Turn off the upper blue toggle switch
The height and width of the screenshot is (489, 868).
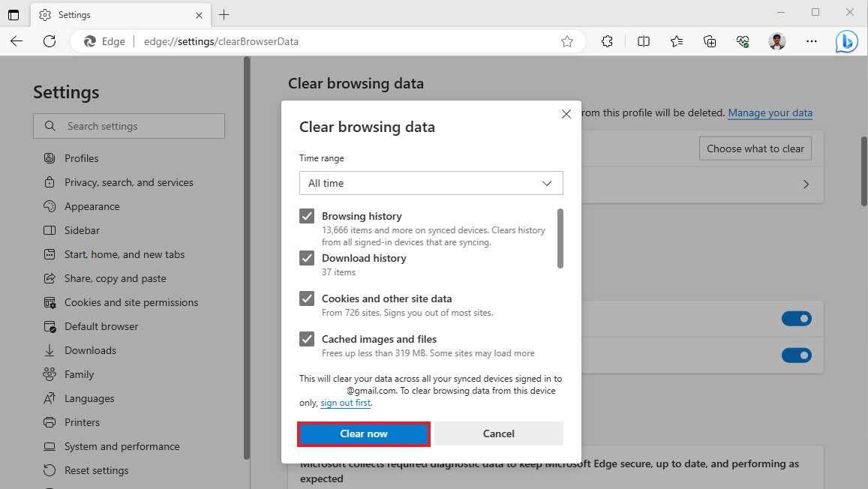click(x=797, y=319)
